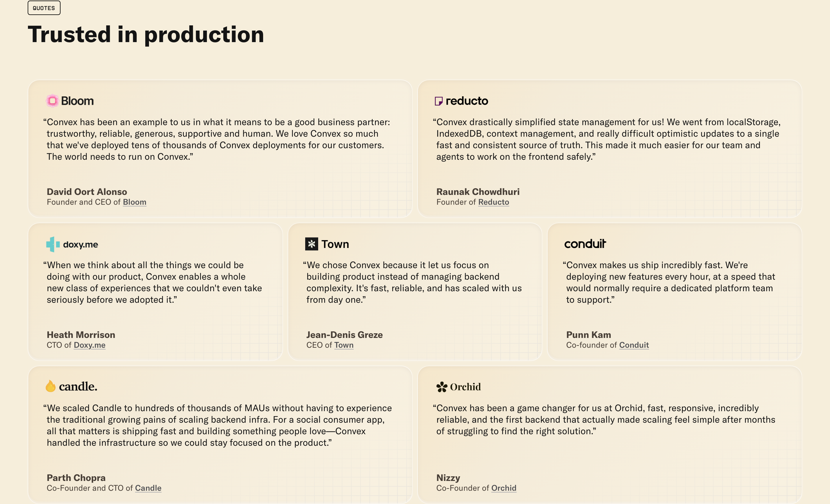
Task: Visit the Orchid link under Nizzy
Action: pyautogui.click(x=503, y=488)
